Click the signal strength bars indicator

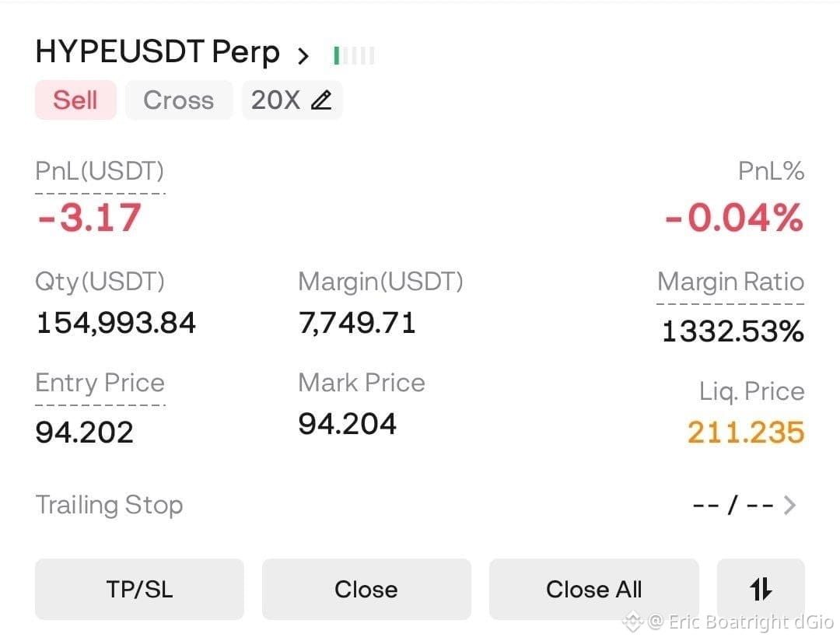354,55
